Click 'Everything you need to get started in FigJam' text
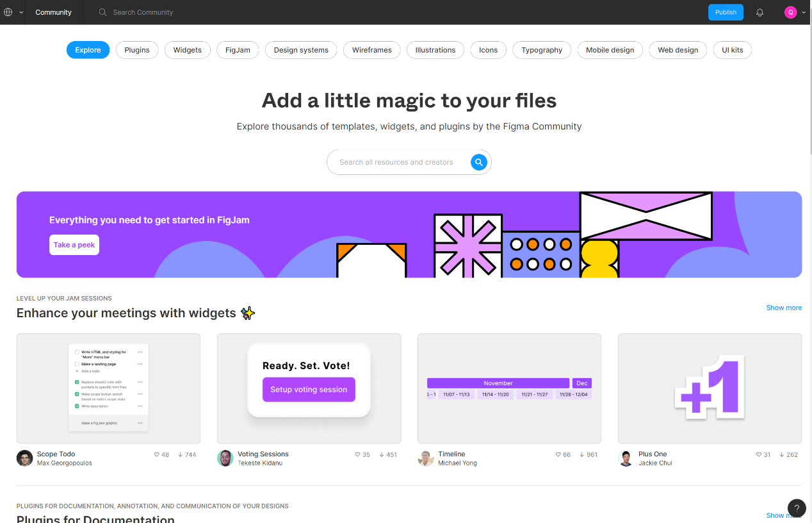This screenshot has width=812, height=523. (x=149, y=220)
